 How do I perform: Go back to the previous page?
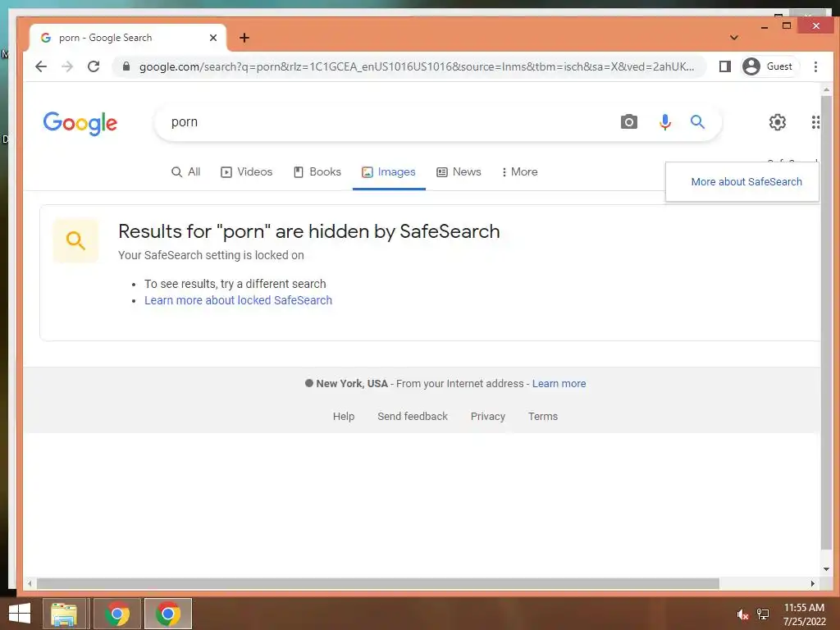[x=41, y=66]
